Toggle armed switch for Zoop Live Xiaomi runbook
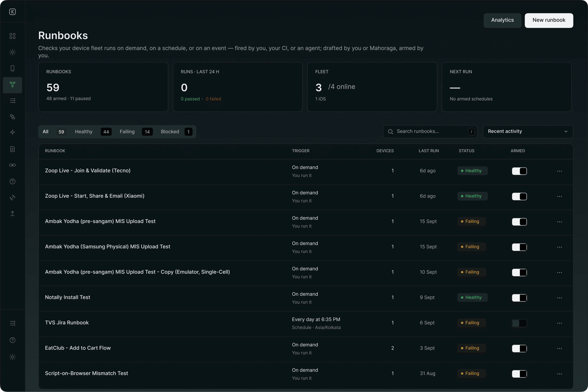Viewport: 588px width, 392px height. click(519, 196)
